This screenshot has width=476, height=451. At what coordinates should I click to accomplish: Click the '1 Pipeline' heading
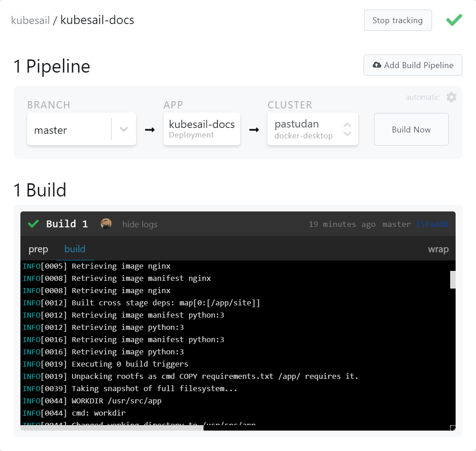tap(52, 66)
